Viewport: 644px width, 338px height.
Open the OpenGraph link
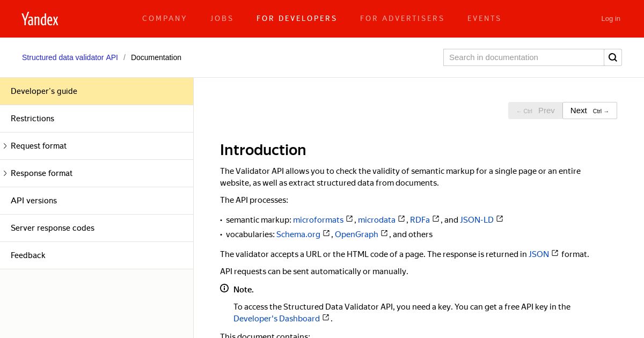(356, 234)
